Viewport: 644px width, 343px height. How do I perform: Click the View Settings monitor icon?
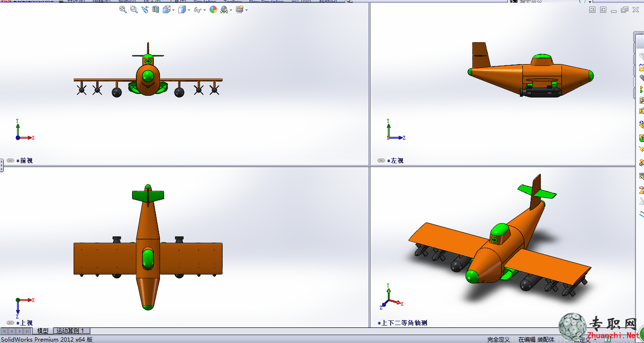(240, 9)
